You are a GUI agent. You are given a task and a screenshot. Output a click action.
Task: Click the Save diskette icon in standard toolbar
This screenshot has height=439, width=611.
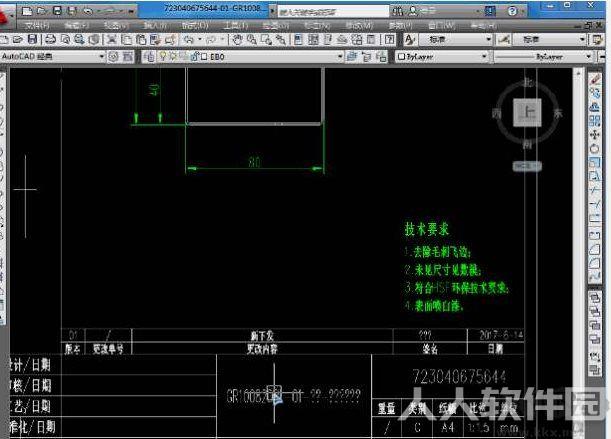pyautogui.click(x=32, y=39)
